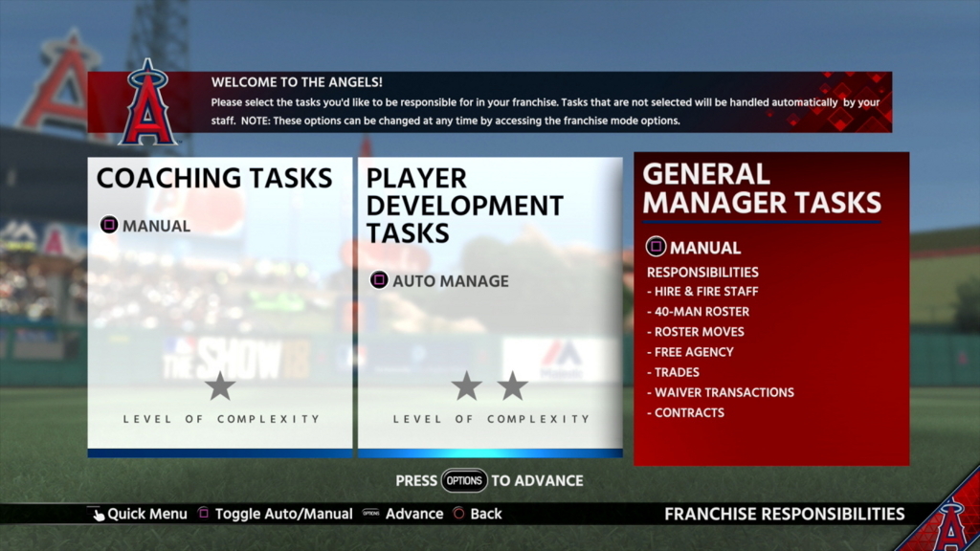Click the WAIVER TRANSACTIONS responsibility
This screenshot has width=980, height=551.
point(721,392)
